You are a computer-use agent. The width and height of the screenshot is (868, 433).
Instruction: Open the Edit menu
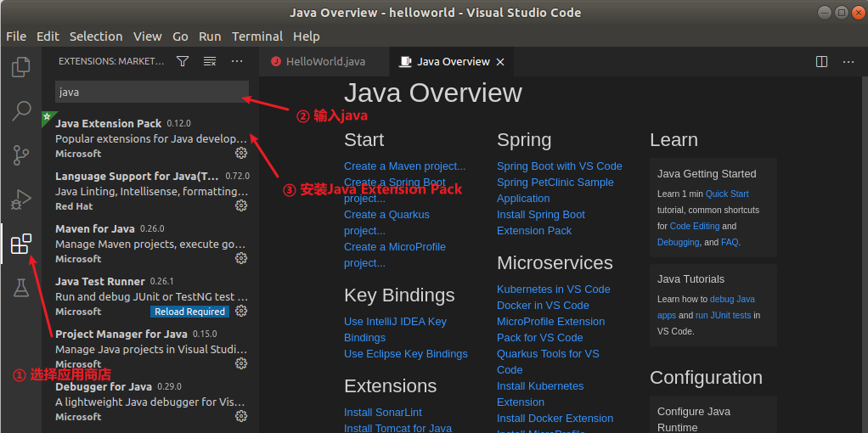(x=48, y=37)
